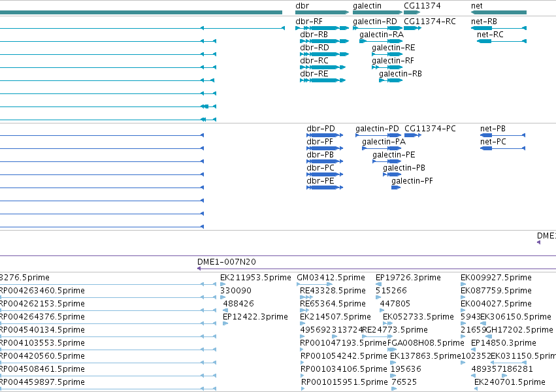Click the GM03412.5prime label
The width and height of the screenshot is (556, 392).
click(331, 278)
